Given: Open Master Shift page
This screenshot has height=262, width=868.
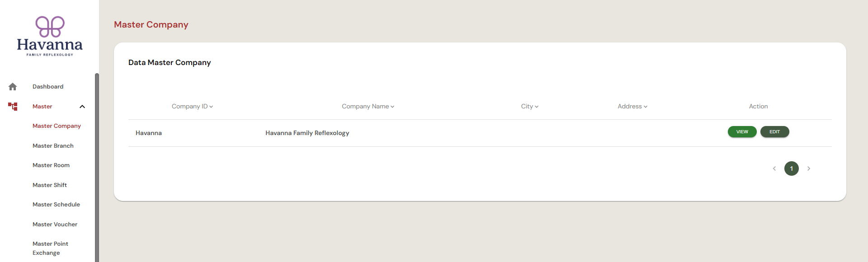Looking at the screenshot, I should tap(50, 185).
